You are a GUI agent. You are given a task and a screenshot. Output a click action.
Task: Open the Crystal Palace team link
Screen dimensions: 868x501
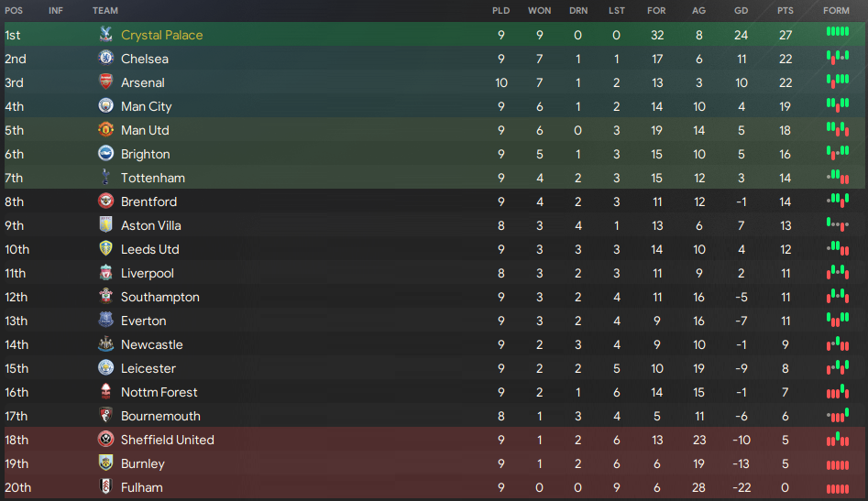click(161, 35)
